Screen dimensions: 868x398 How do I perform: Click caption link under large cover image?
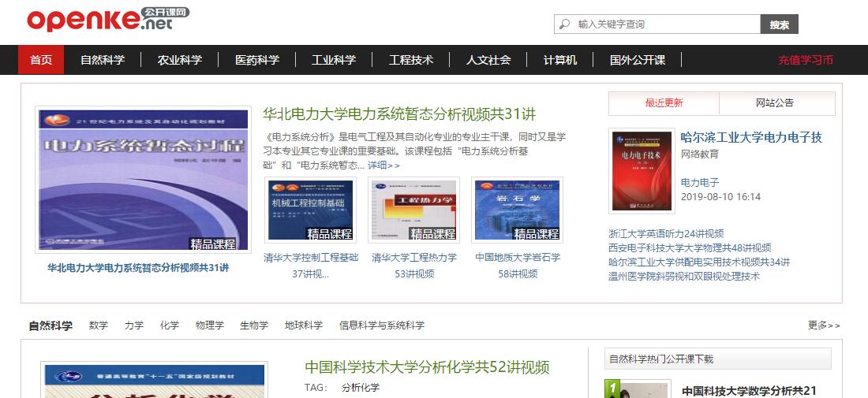(138, 267)
